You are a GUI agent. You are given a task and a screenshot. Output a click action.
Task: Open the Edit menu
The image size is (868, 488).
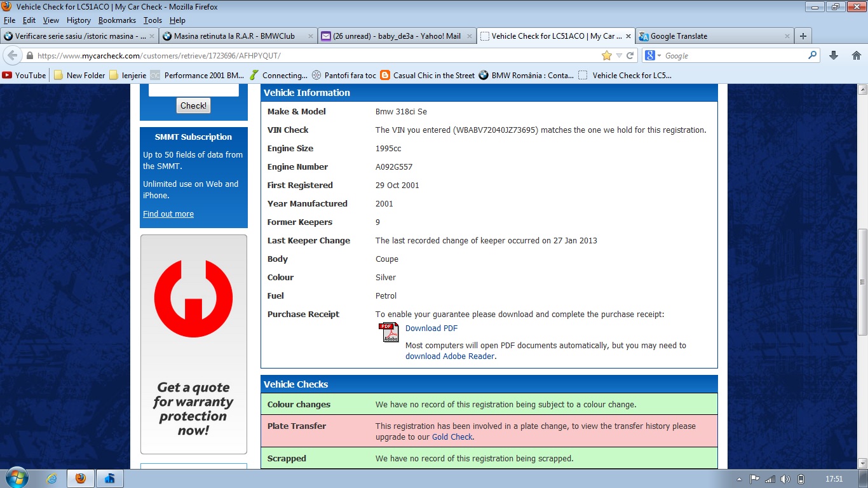[x=29, y=20]
